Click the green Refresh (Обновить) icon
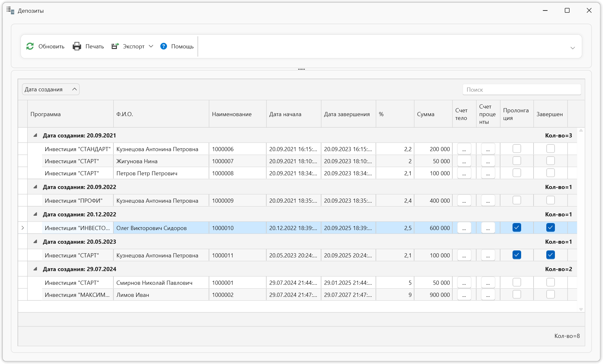 30,46
